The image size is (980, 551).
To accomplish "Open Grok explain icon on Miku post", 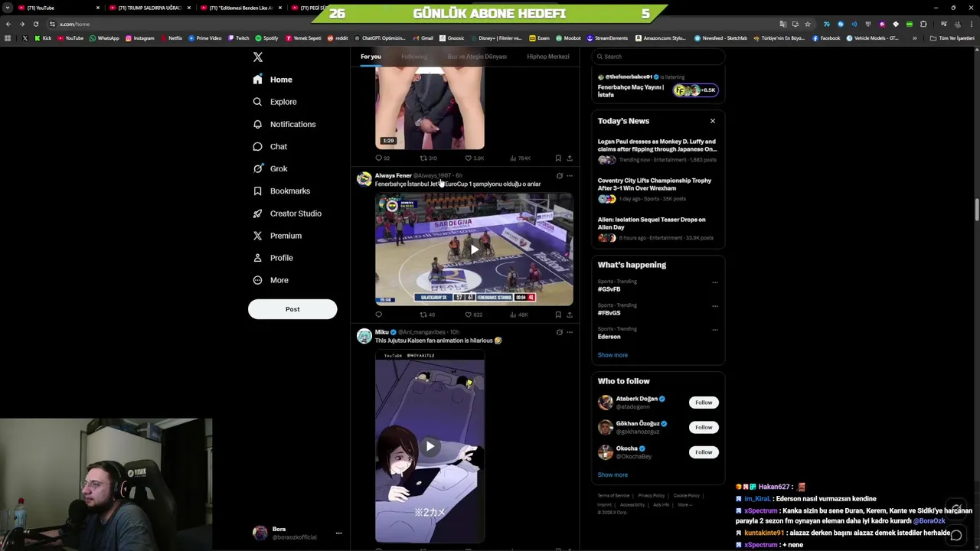I will point(559,332).
